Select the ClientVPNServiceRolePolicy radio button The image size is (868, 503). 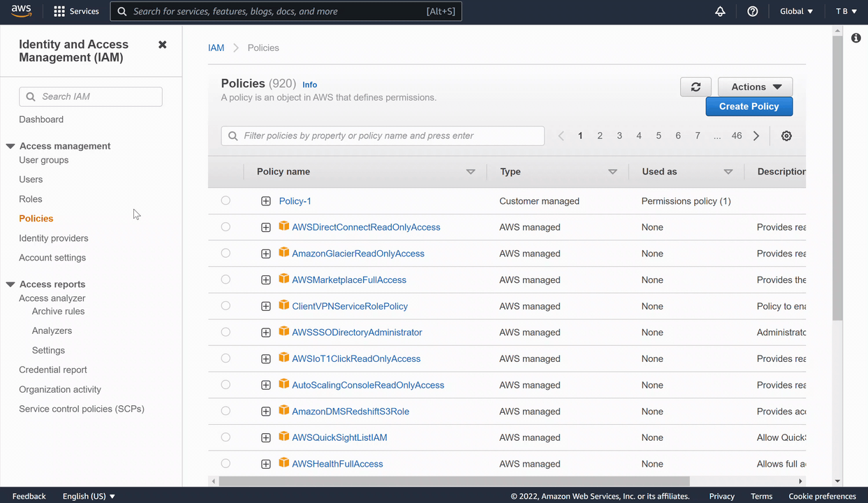(x=226, y=305)
